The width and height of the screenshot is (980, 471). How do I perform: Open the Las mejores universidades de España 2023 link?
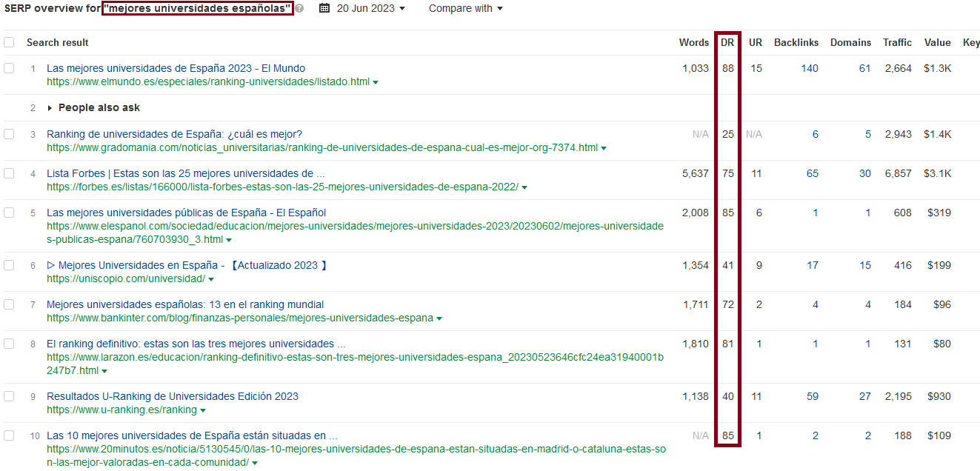pyautogui.click(x=176, y=68)
